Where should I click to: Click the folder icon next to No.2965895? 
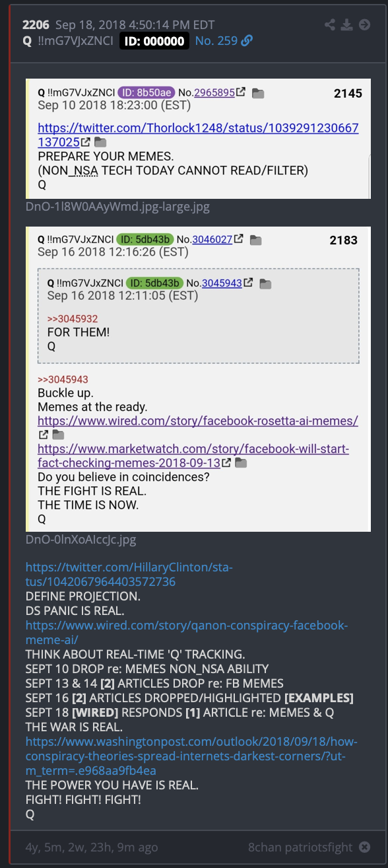pos(259,94)
